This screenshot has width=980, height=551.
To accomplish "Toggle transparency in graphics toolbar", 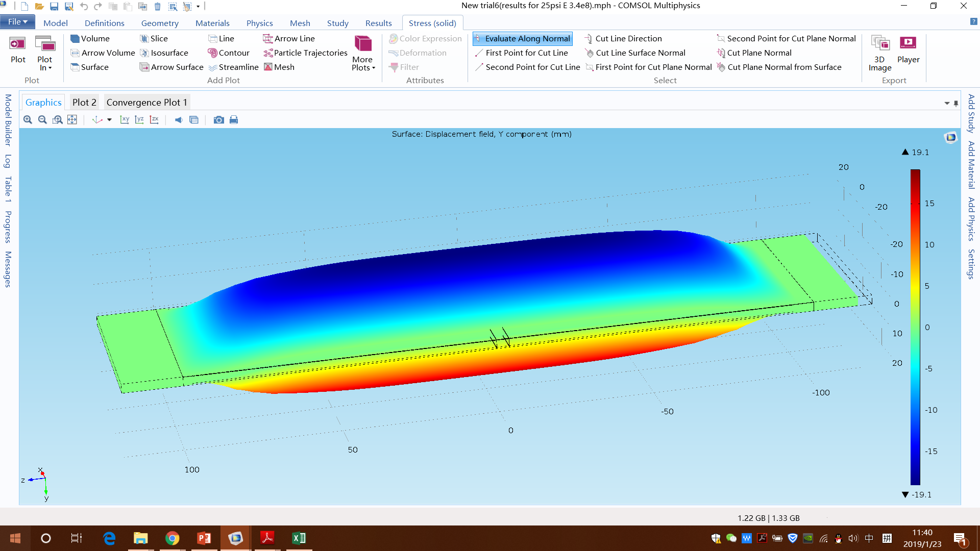I will (x=194, y=120).
